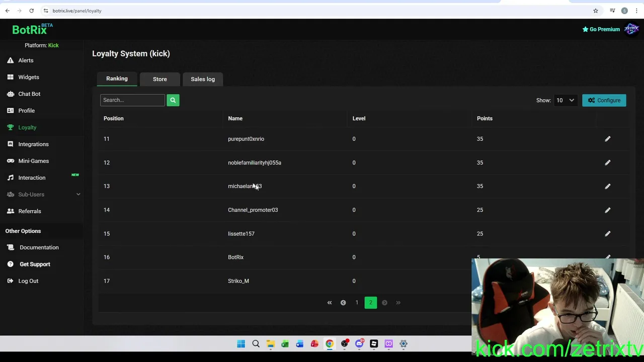The width and height of the screenshot is (644, 362).
Task: Switch to the Store tab
Action: tap(159, 79)
